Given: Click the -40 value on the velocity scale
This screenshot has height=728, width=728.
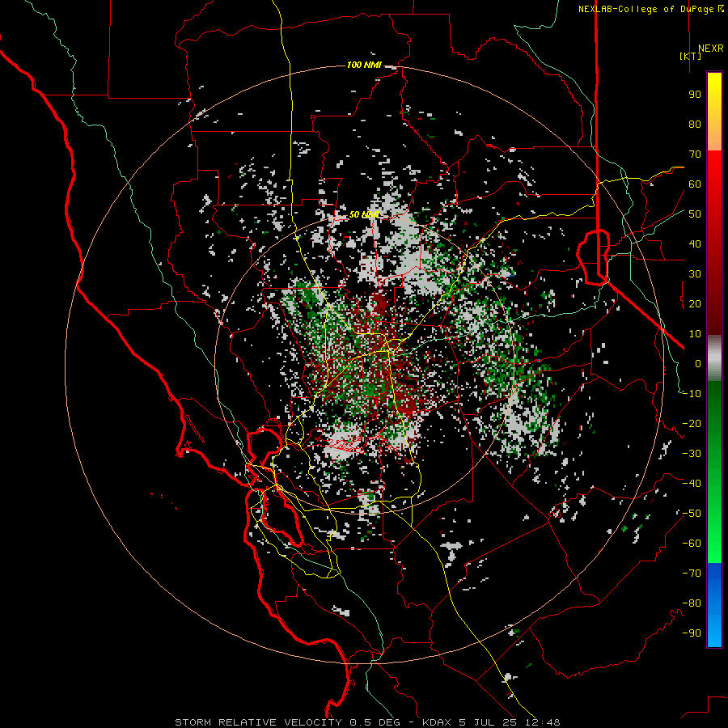Looking at the screenshot, I should point(692,484).
